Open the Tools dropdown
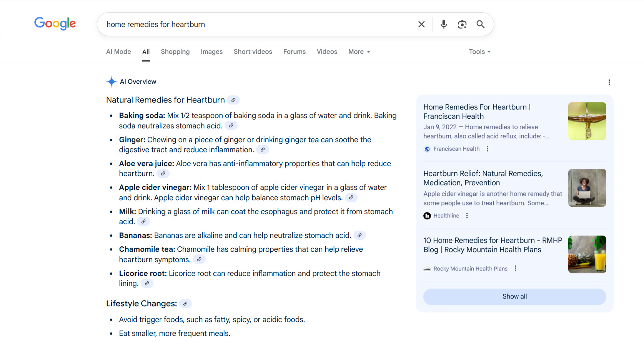The height and width of the screenshot is (342, 644). coord(479,51)
